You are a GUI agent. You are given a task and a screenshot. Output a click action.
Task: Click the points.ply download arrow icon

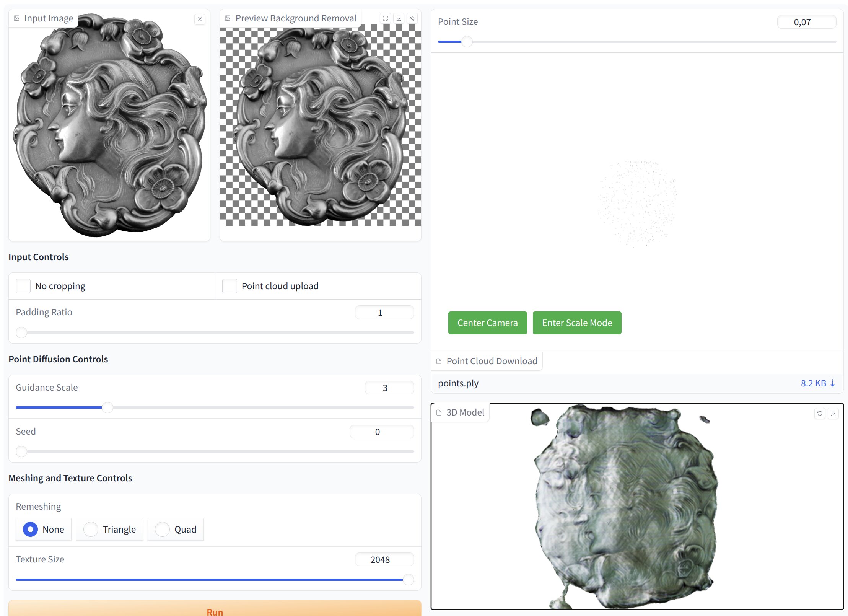833,383
